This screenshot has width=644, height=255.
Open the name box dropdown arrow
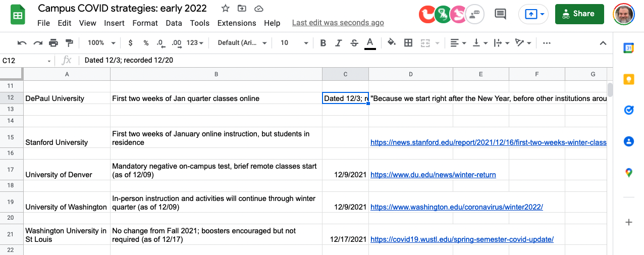click(x=49, y=61)
